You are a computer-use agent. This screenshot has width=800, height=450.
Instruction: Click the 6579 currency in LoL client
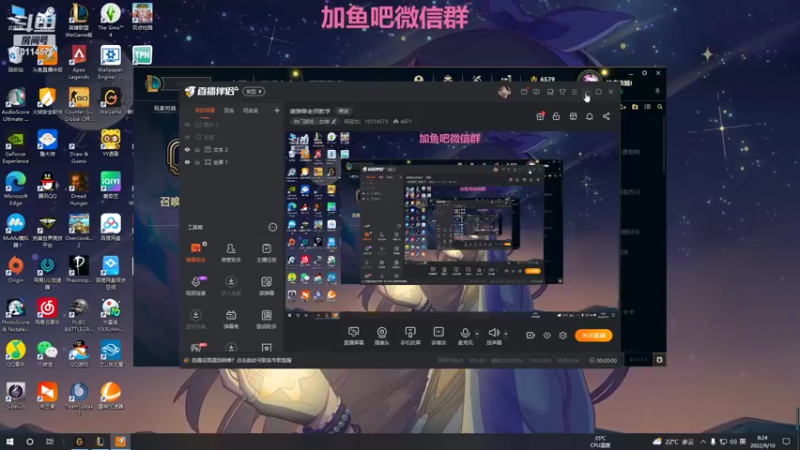point(543,79)
